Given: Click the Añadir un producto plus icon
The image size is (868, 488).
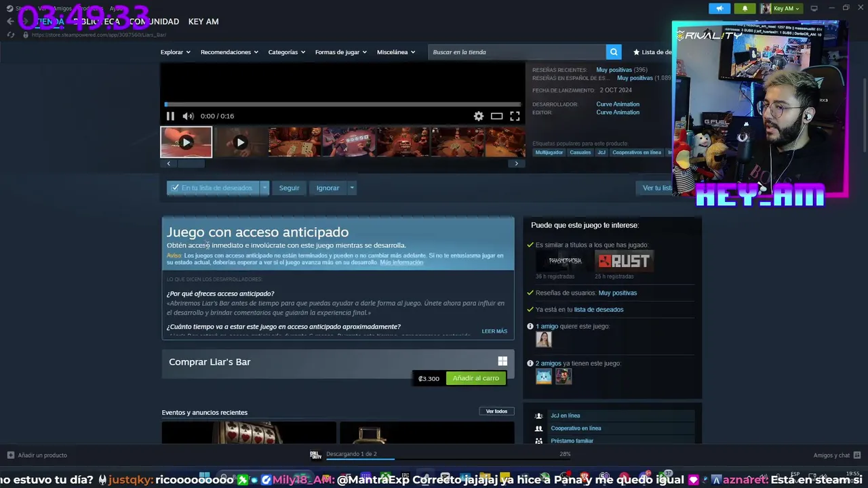Looking at the screenshot, I should tap(11, 455).
